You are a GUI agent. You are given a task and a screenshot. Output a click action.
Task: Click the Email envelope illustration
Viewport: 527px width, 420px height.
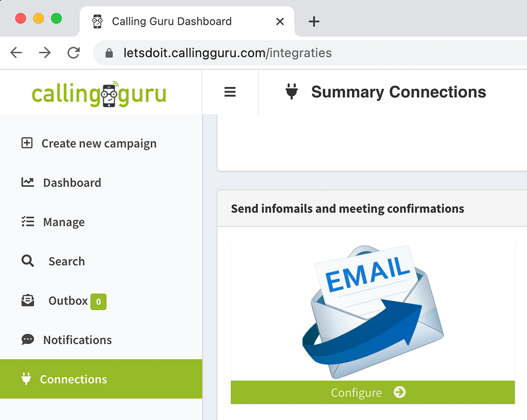coord(373,312)
